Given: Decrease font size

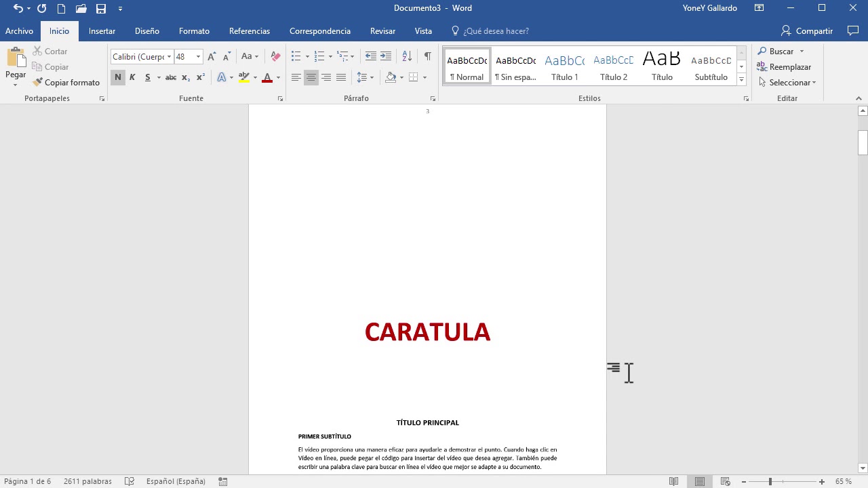Looking at the screenshot, I should pyautogui.click(x=226, y=56).
